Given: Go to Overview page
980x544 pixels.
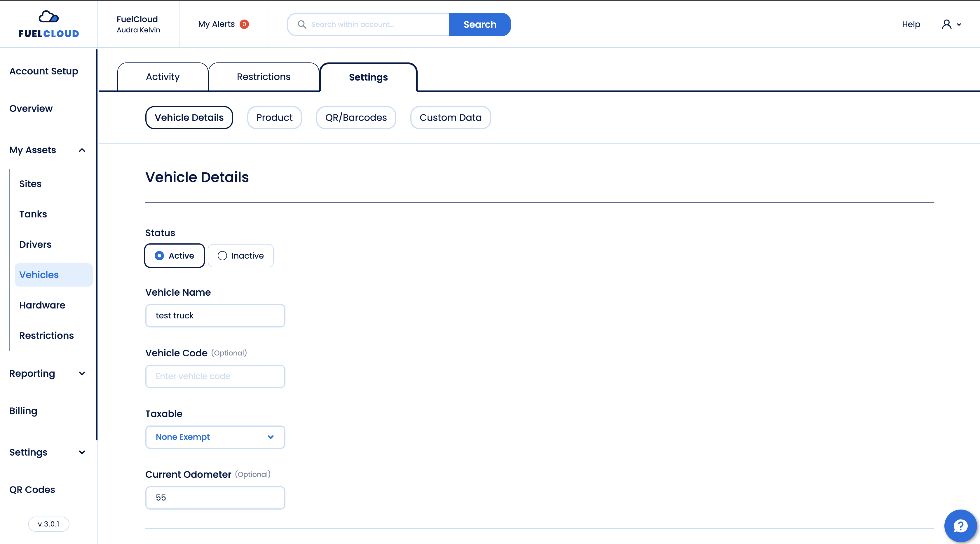Looking at the screenshot, I should click(31, 108).
